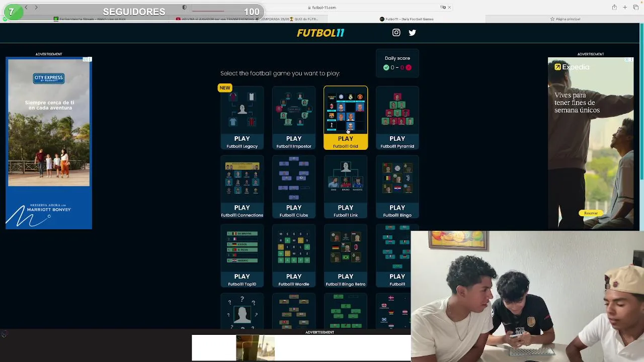Screen dimensions: 644x362
Task: Show the tab overview icon
Action: point(636,8)
